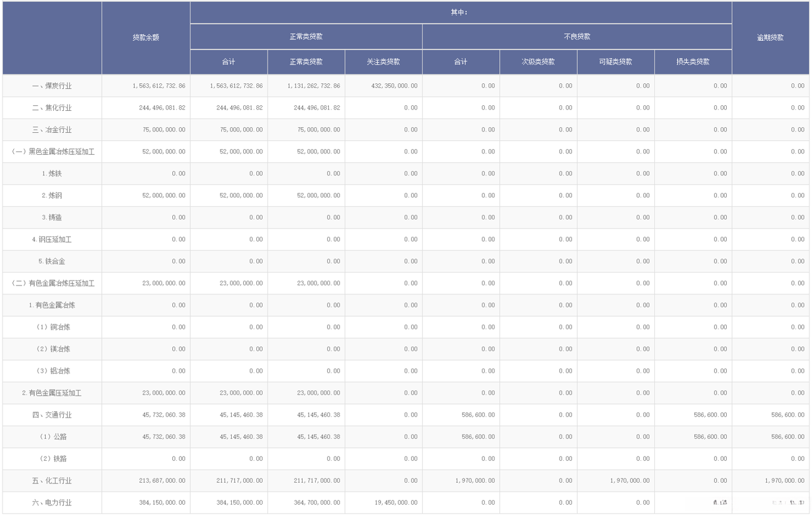Image resolution: width=812 pixels, height=516 pixels.
Task: Click the row label (二)有色金属冶炼压延加工
Action: point(52,283)
